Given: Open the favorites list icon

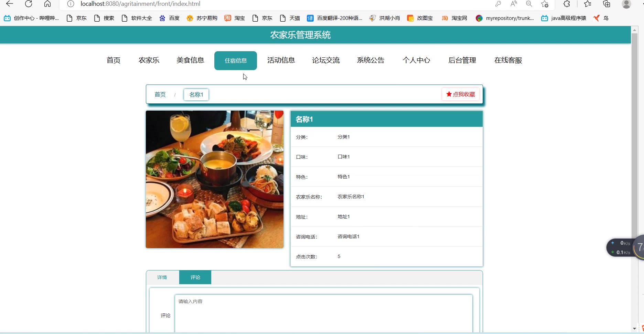Looking at the screenshot, I should click(588, 4).
